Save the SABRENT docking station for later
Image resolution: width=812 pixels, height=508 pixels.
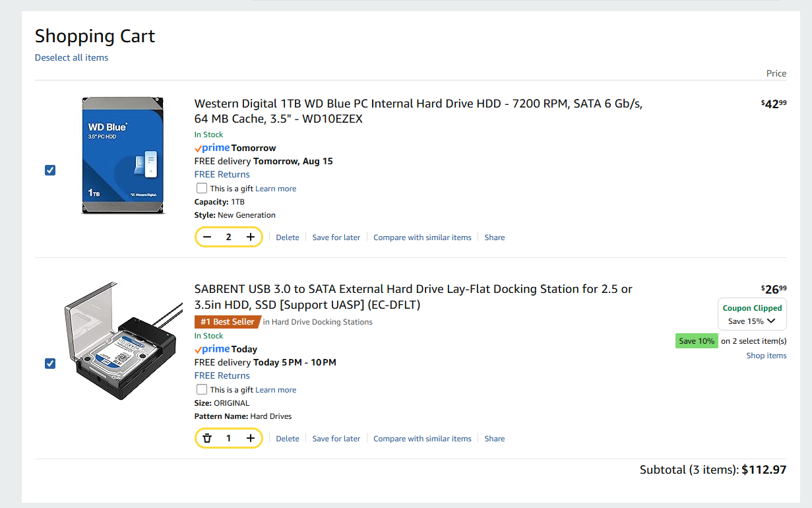336,439
